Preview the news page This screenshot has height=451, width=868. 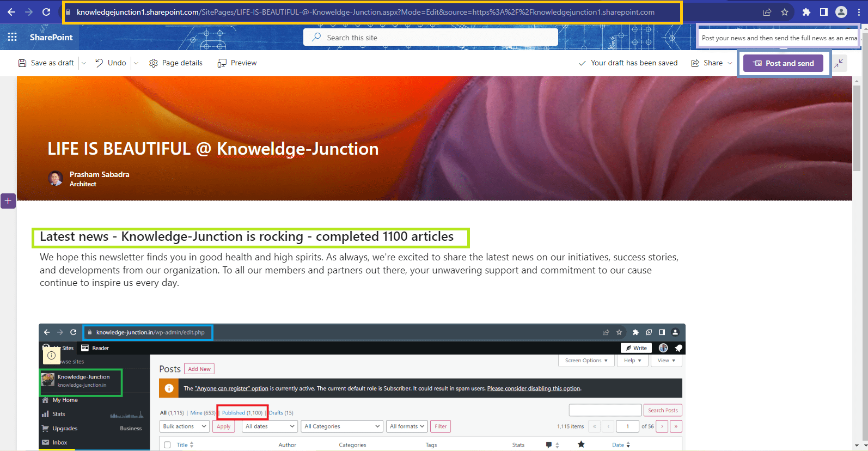(237, 63)
